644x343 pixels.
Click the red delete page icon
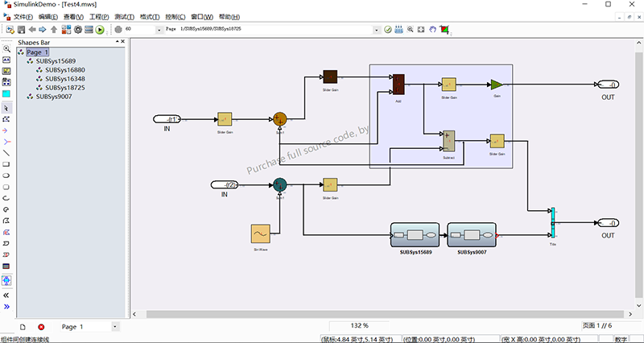41,327
